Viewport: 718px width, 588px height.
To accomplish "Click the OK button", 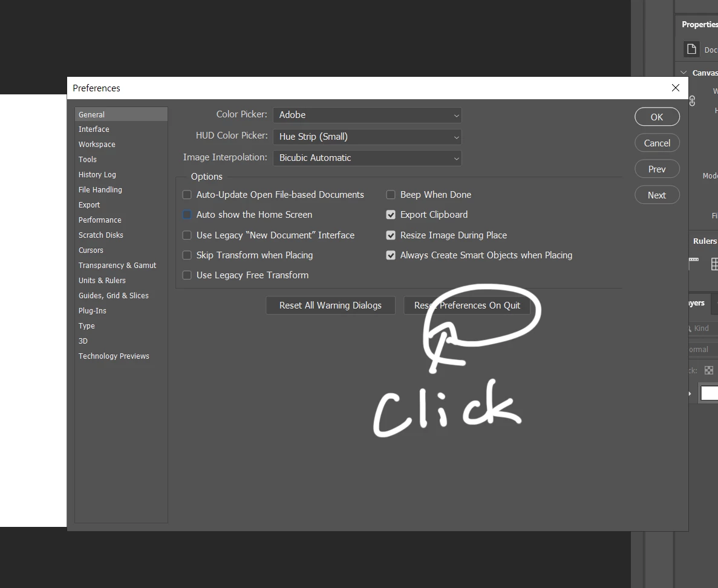I will (x=657, y=117).
